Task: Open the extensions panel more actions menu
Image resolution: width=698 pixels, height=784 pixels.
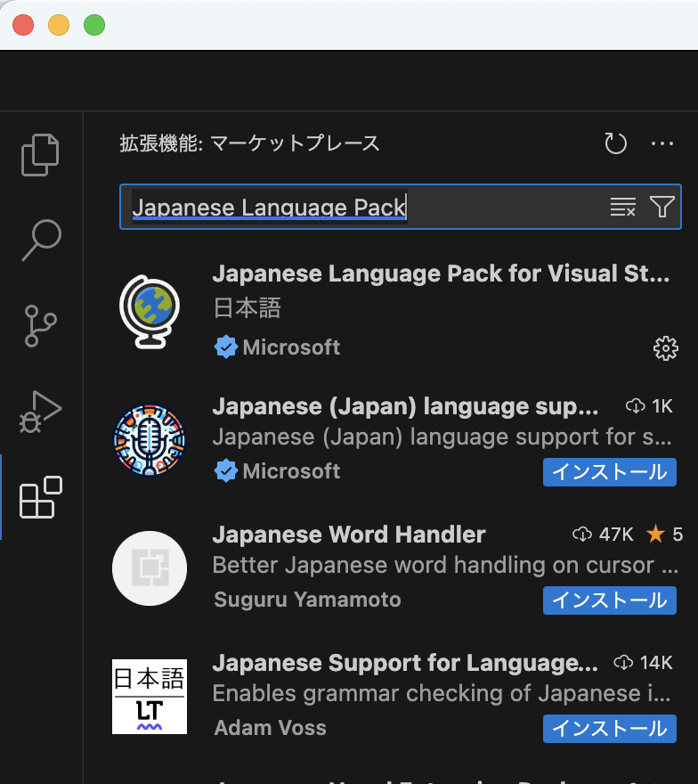Action: coord(662,143)
